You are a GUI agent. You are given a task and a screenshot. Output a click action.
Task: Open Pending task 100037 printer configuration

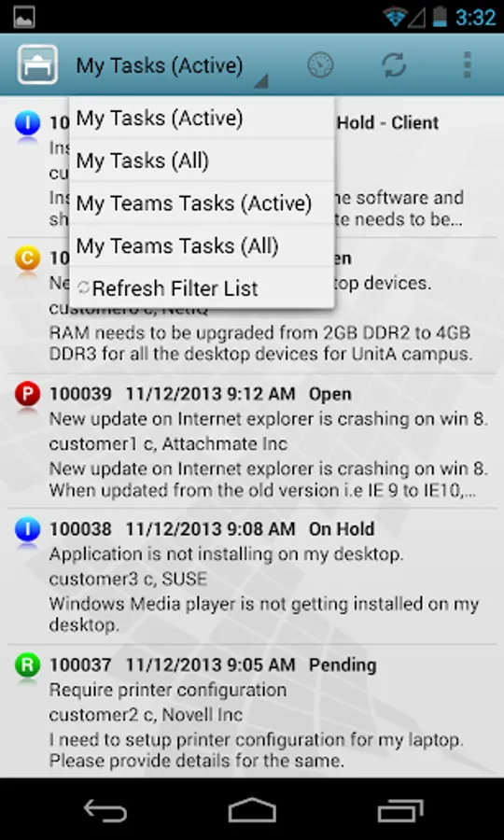pyautogui.click(x=252, y=712)
